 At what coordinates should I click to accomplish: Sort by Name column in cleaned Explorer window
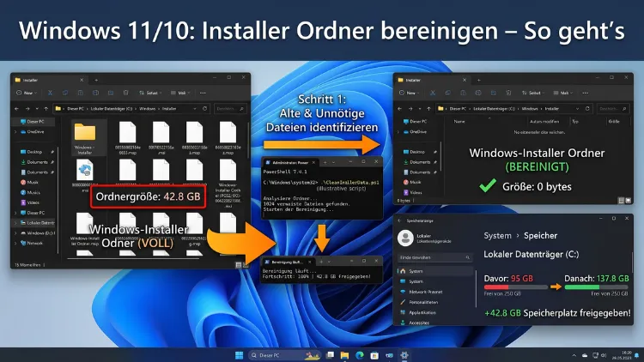click(x=459, y=122)
